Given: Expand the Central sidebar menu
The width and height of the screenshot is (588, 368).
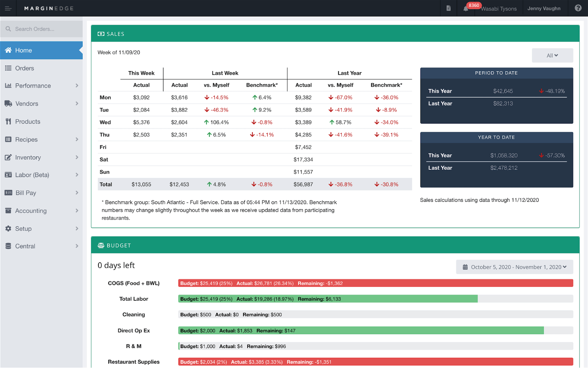Looking at the screenshot, I should point(26,246).
